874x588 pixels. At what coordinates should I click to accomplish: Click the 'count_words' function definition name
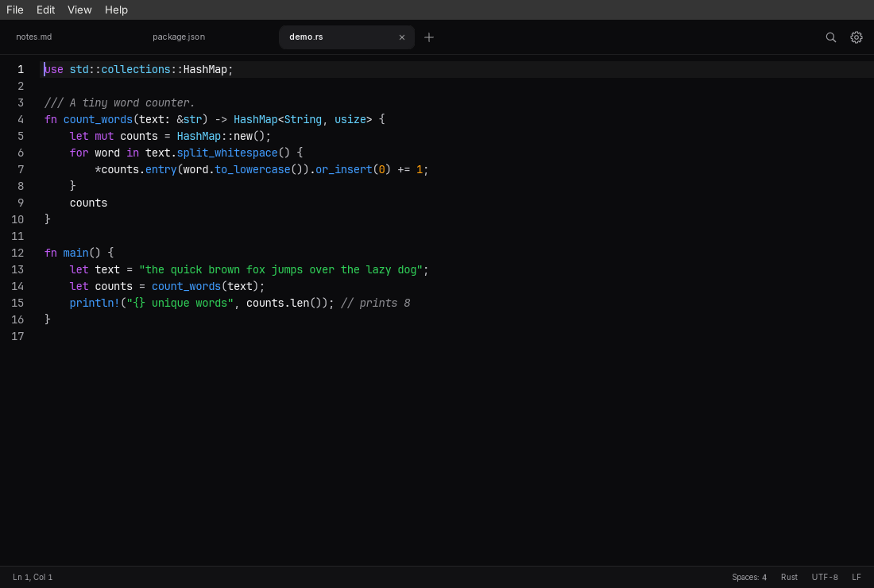(x=98, y=120)
